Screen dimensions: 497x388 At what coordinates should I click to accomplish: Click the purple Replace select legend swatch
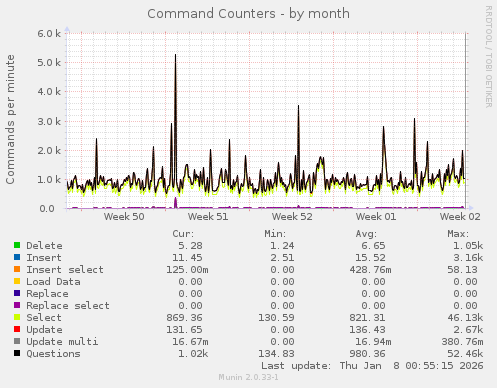click(17, 305)
